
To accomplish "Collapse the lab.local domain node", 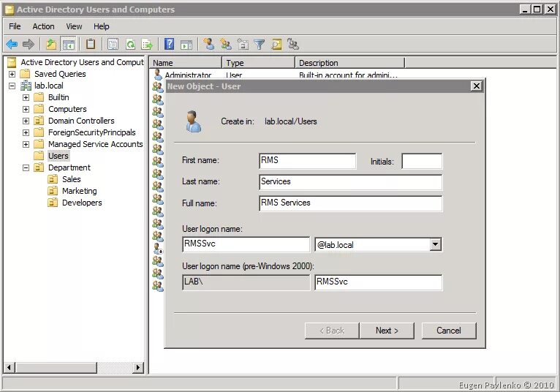I will [12, 86].
